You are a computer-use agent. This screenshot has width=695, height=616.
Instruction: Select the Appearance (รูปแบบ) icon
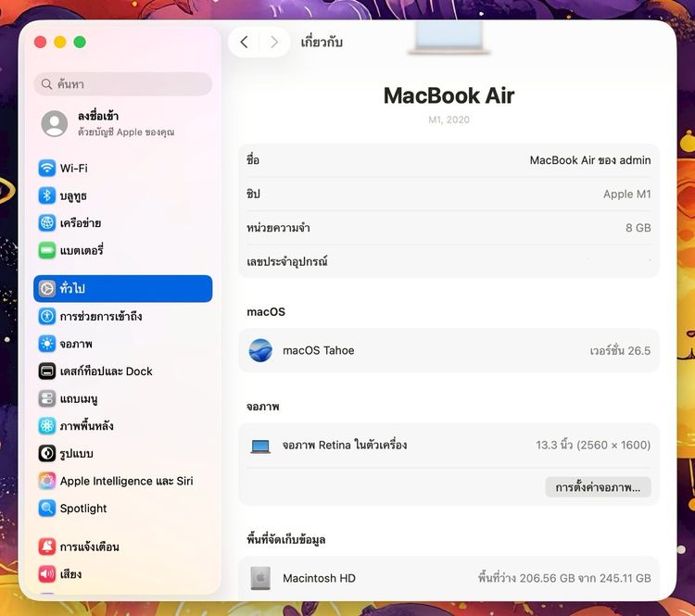tap(46, 453)
